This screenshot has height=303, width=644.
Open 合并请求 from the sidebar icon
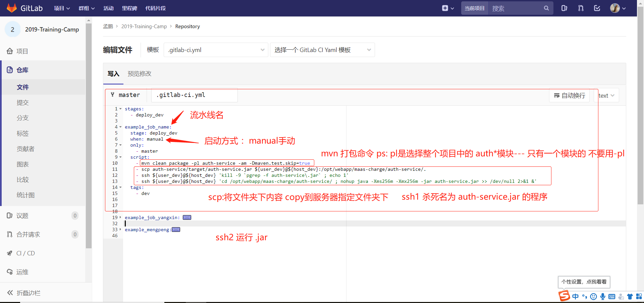coord(9,234)
